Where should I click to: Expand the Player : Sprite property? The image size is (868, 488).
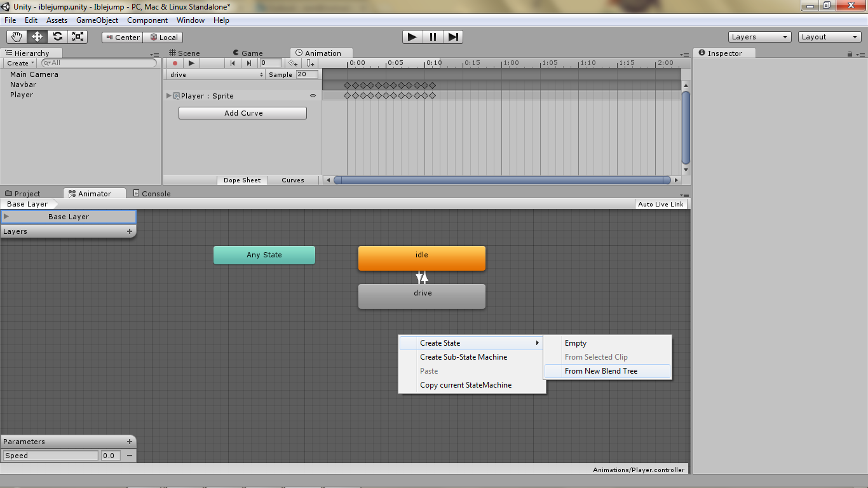click(169, 96)
